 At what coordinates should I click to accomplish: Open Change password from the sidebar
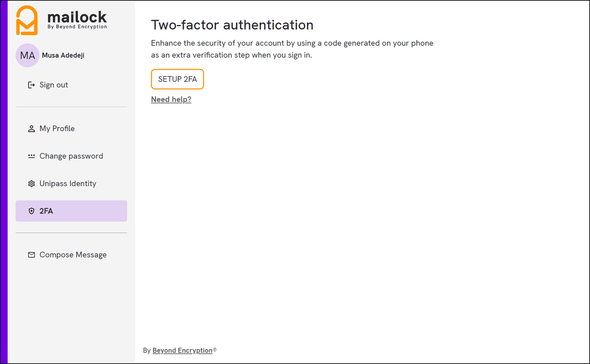coord(71,156)
